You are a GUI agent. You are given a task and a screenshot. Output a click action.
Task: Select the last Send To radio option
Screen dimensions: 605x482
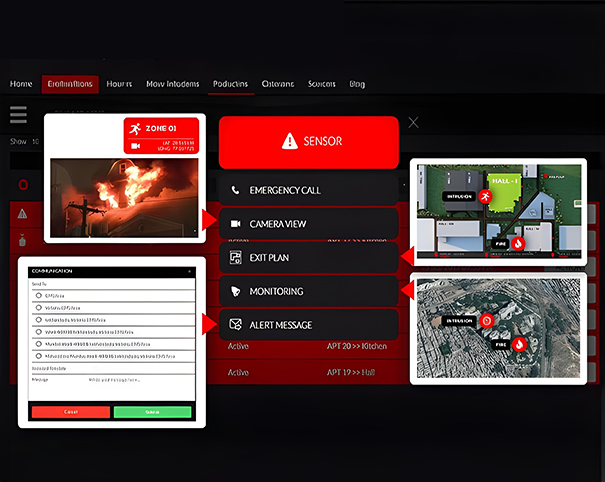coord(38,355)
